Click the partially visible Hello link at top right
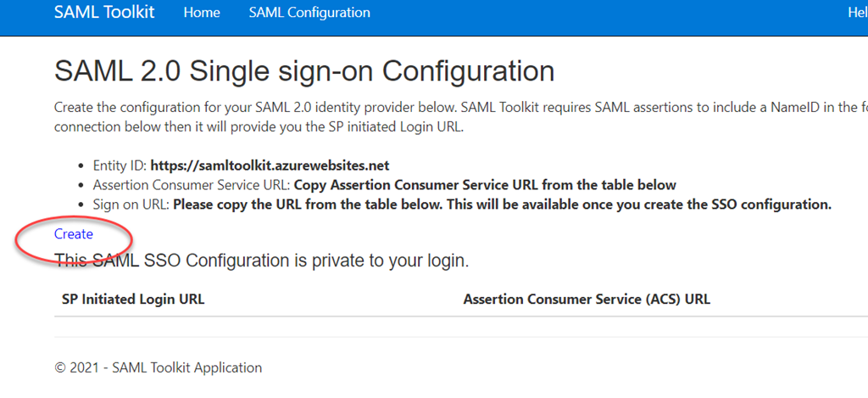This screenshot has height=398, width=868. point(857,13)
